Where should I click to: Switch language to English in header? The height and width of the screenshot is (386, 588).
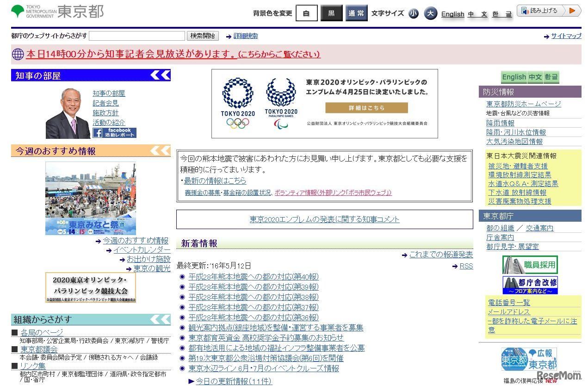pos(452,14)
